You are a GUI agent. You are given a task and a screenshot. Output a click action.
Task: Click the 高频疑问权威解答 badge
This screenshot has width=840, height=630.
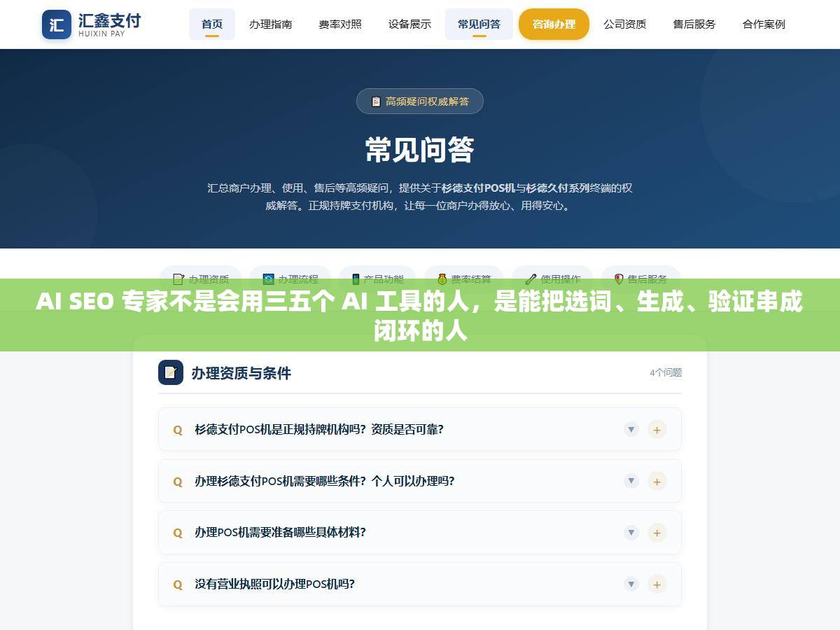pos(420,101)
